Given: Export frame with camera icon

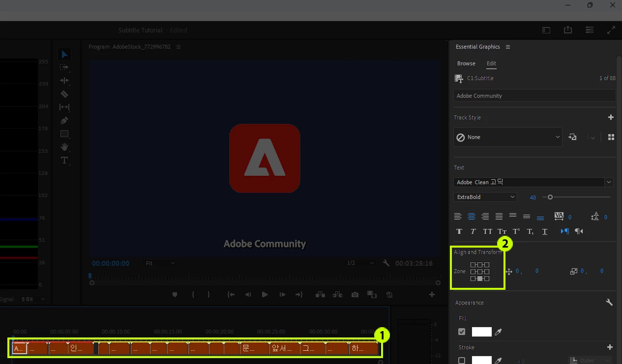Looking at the screenshot, I should [x=355, y=295].
